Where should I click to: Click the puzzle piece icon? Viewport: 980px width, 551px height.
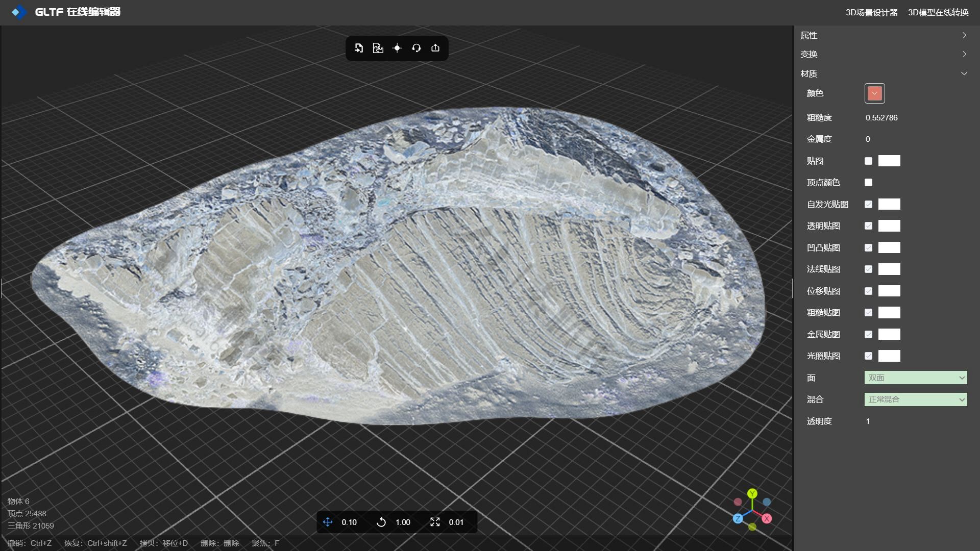point(378,48)
